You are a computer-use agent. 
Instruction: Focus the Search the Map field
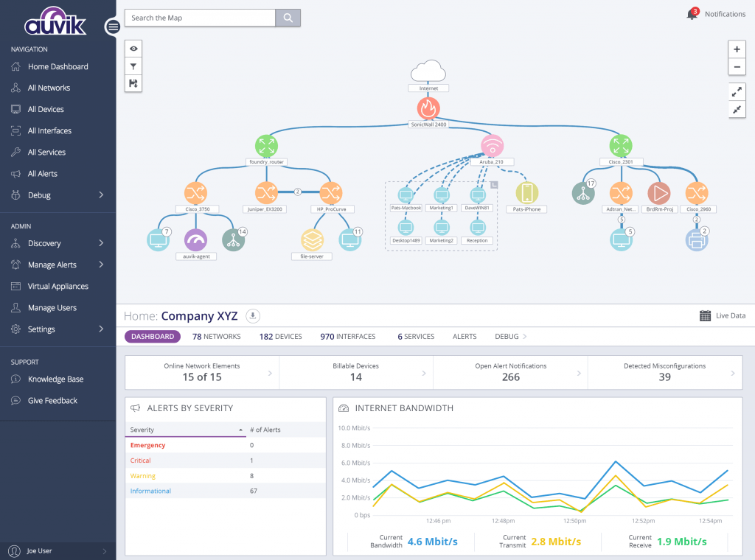click(200, 18)
